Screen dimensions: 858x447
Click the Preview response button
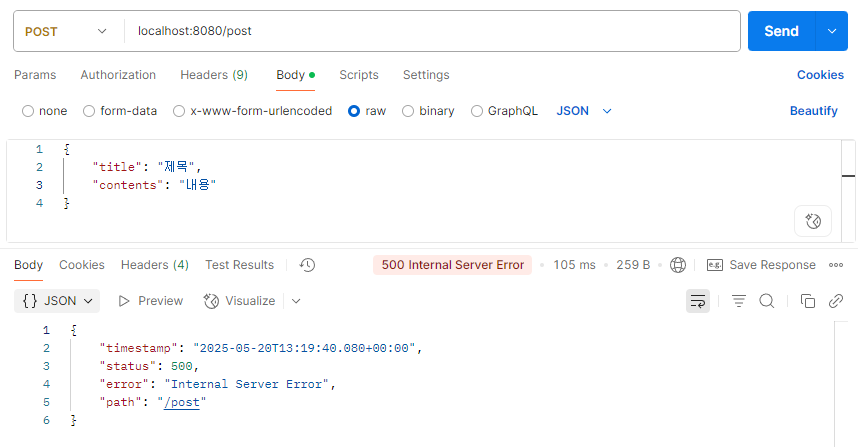(150, 301)
